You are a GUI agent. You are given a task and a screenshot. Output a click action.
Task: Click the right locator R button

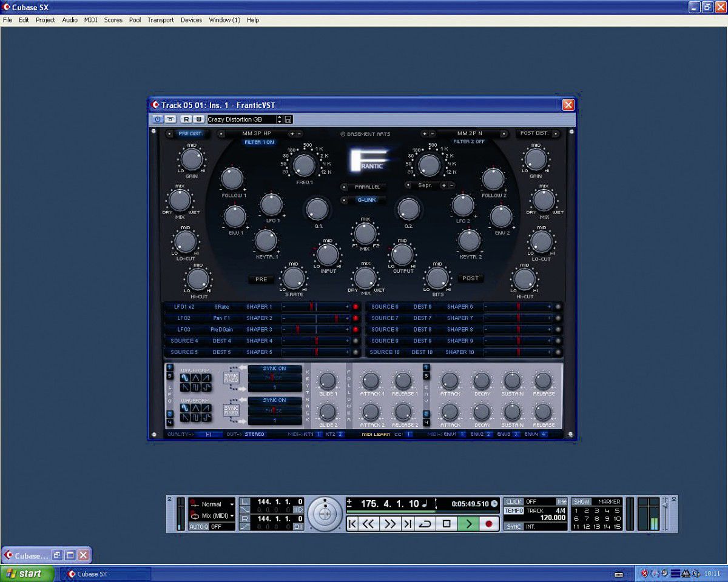pyautogui.click(x=244, y=519)
